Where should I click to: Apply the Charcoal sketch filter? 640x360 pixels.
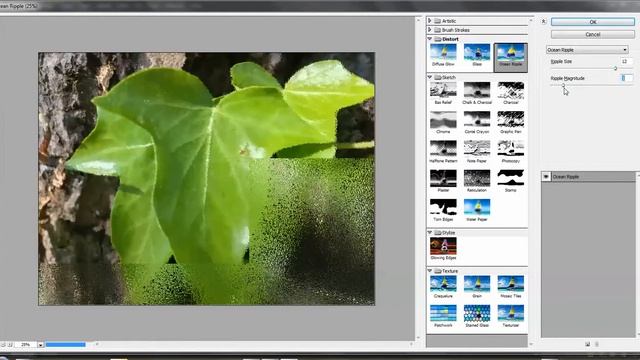(x=511, y=93)
